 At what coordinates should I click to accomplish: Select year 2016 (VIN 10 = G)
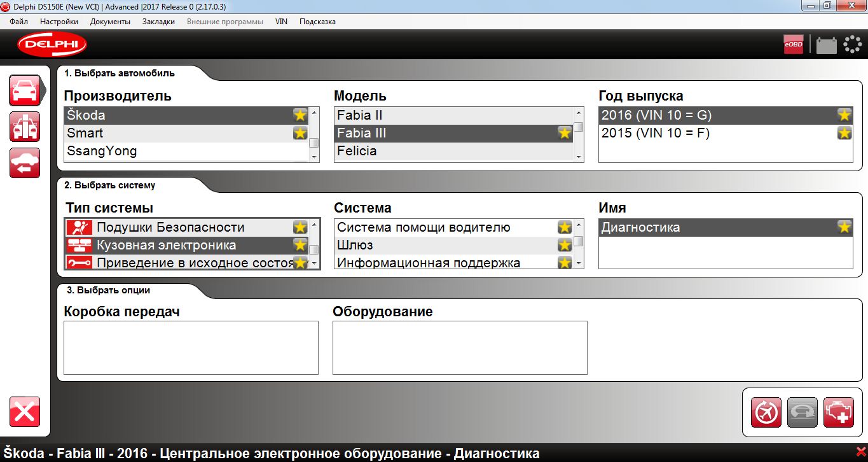[x=726, y=115]
